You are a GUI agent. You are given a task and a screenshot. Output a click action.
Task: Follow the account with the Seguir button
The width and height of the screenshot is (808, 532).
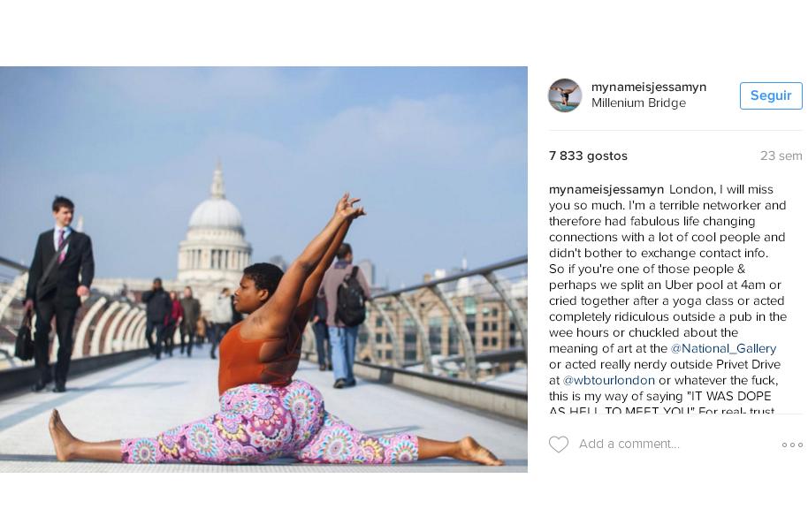click(771, 95)
